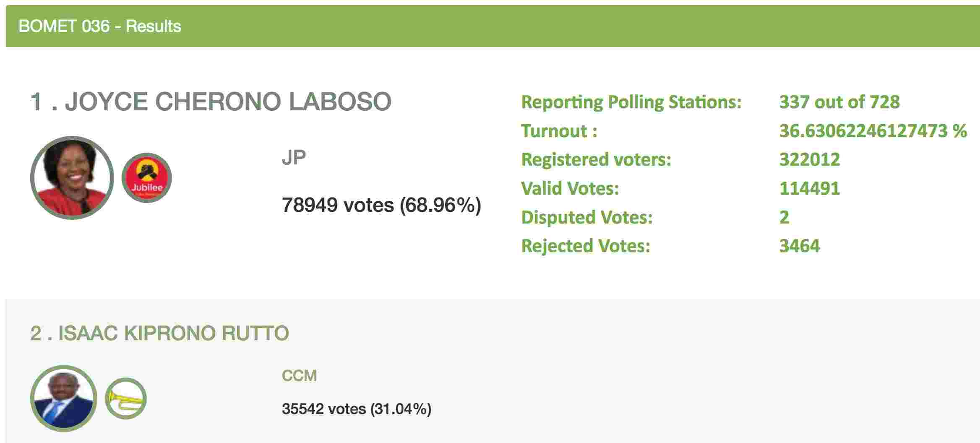Click the Reporting Polling Stations label
The width and height of the screenshot is (980, 443).
(631, 102)
